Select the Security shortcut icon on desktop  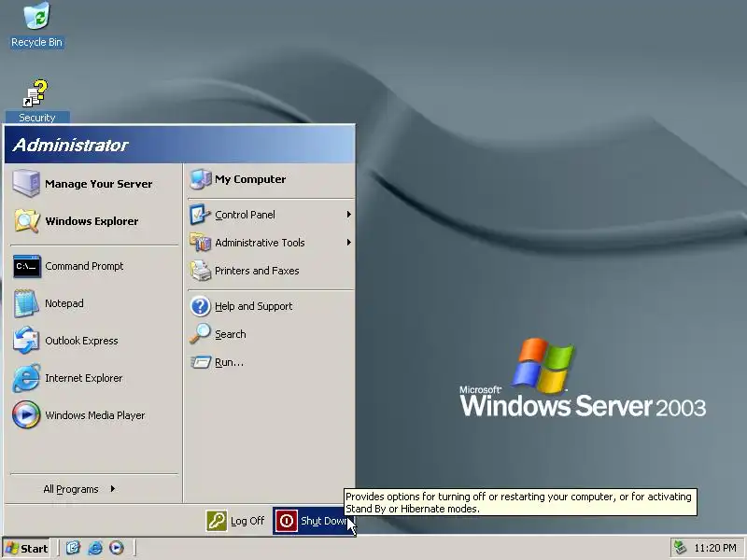(x=36, y=94)
